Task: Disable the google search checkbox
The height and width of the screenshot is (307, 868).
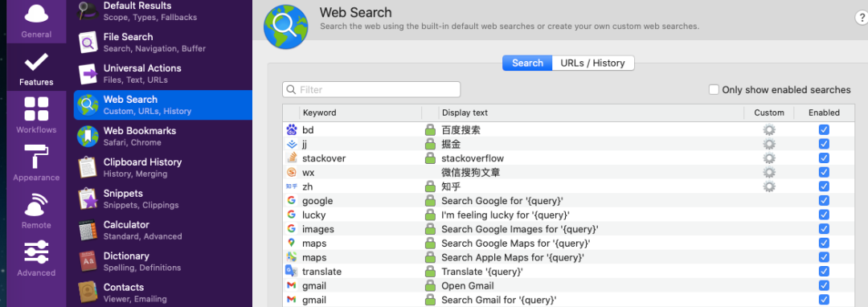Action: click(x=825, y=201)
